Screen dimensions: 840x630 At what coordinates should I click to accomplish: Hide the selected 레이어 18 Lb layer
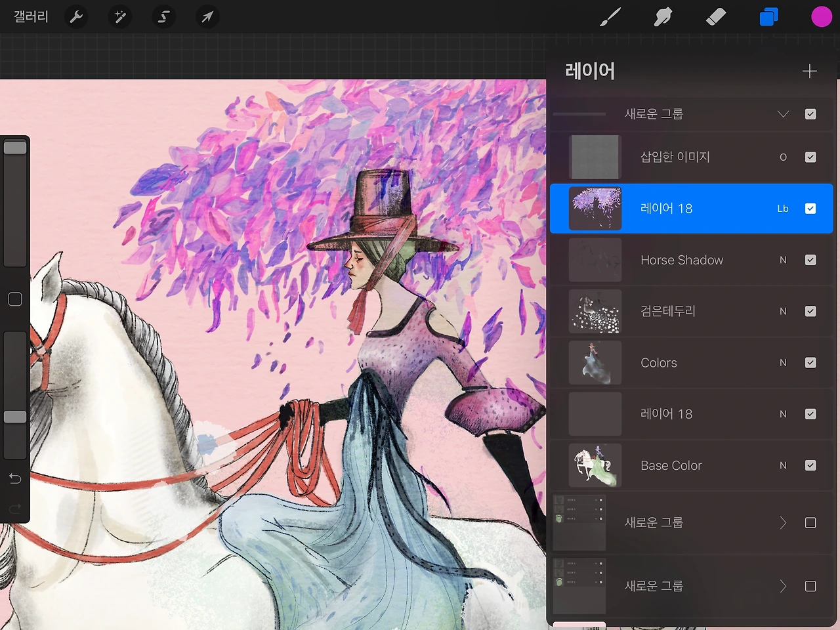pos(810,209)
